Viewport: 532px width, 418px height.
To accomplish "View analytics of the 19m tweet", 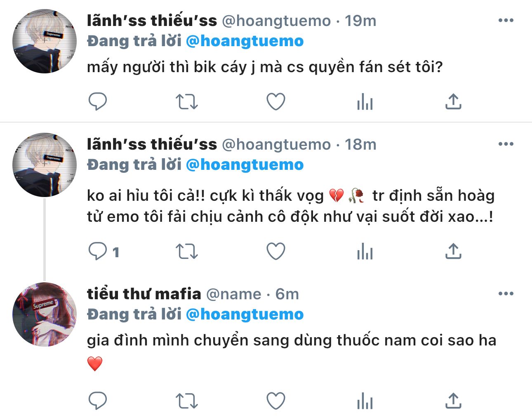I will [365, 101].
